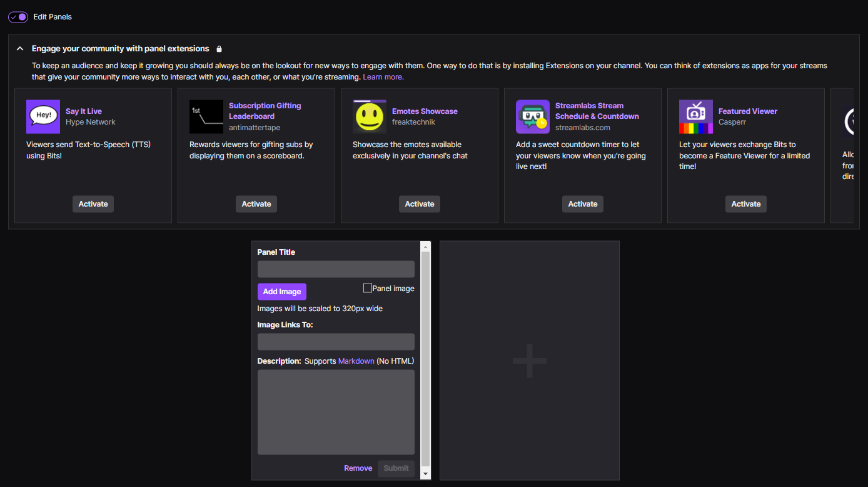Focus the Description text area
This screenshot has width=868, height=487.
point(336,412)
